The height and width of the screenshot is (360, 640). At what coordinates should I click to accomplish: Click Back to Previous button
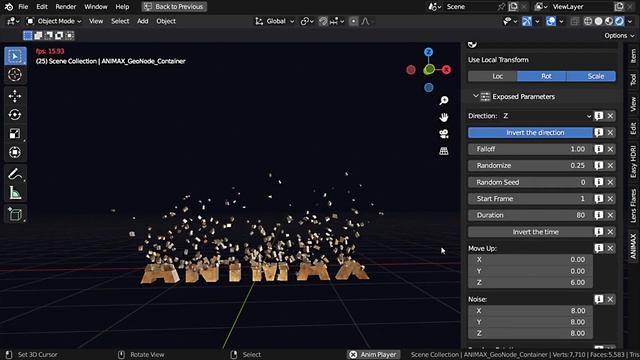point(174,7)
